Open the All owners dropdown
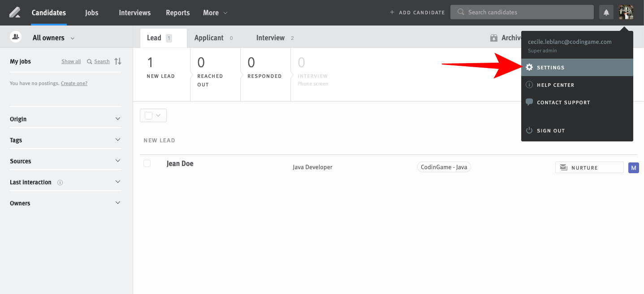 point(53,38)
